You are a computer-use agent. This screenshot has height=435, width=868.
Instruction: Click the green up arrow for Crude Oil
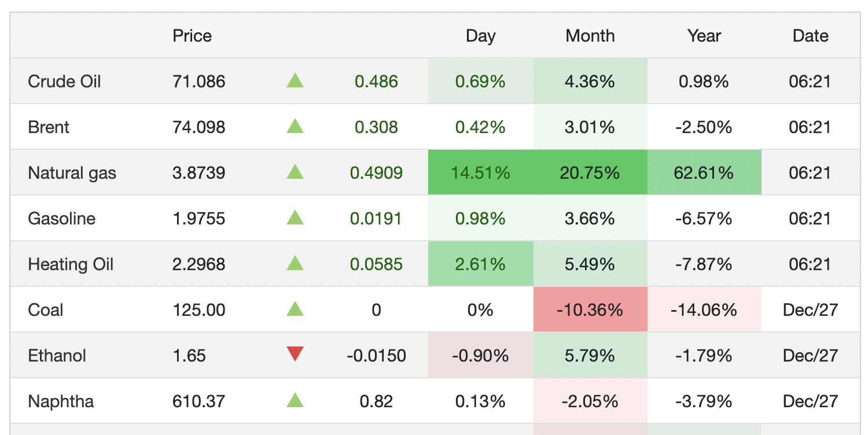[x=295, y=80]
